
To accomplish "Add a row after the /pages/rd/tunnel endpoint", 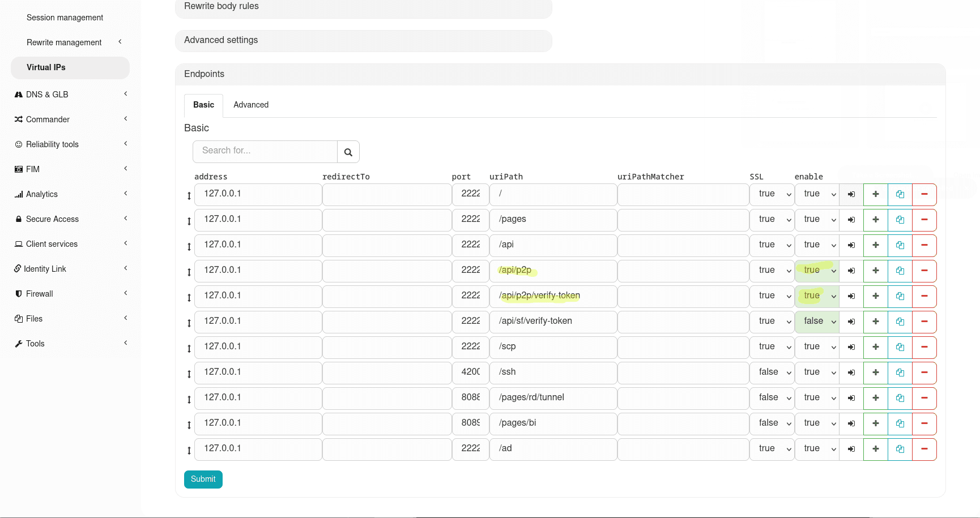I will (875, 398).
